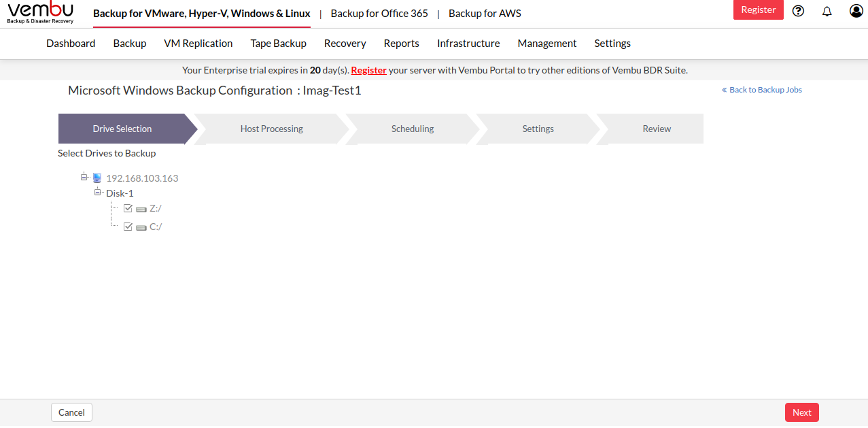
Task: Go to the Scheduling wizard step
Action: coord(413,129)
